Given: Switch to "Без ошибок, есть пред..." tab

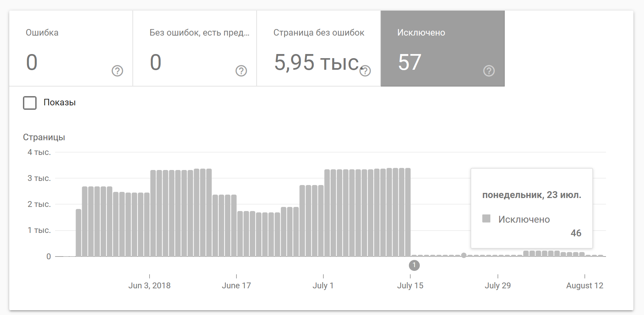Looking at the screenshot, I should 195,48.
